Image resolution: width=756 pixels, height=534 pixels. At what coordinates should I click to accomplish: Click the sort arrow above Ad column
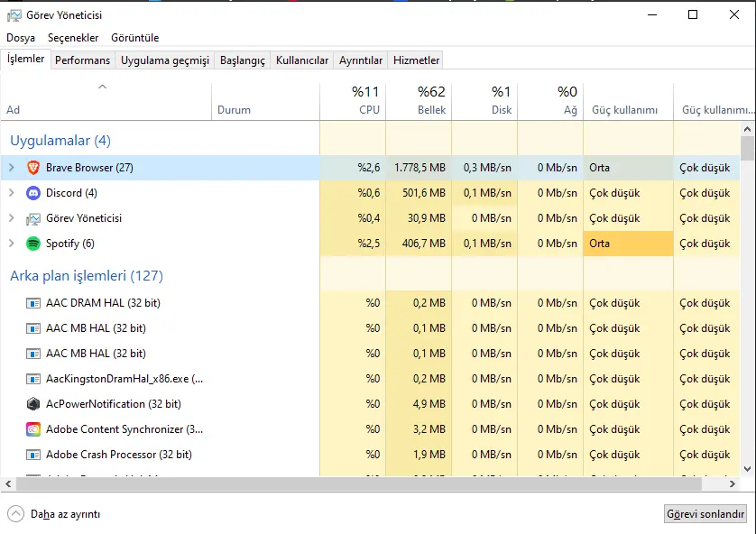click(x=102, y=87)
